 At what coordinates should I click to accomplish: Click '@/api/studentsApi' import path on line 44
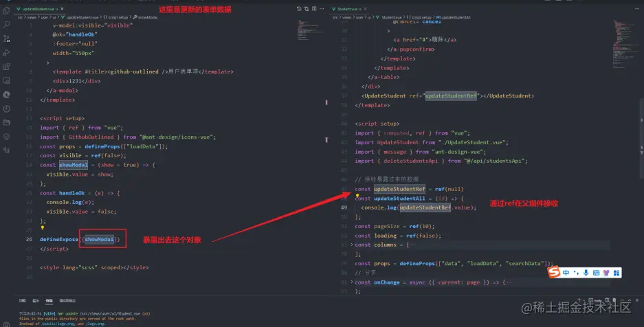[x=496, y=161]
